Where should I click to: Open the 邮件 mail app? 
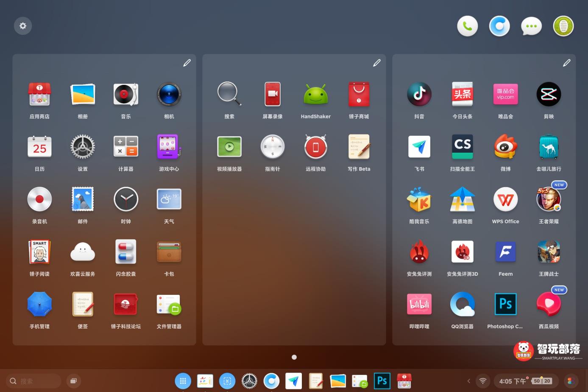[83, 199]
